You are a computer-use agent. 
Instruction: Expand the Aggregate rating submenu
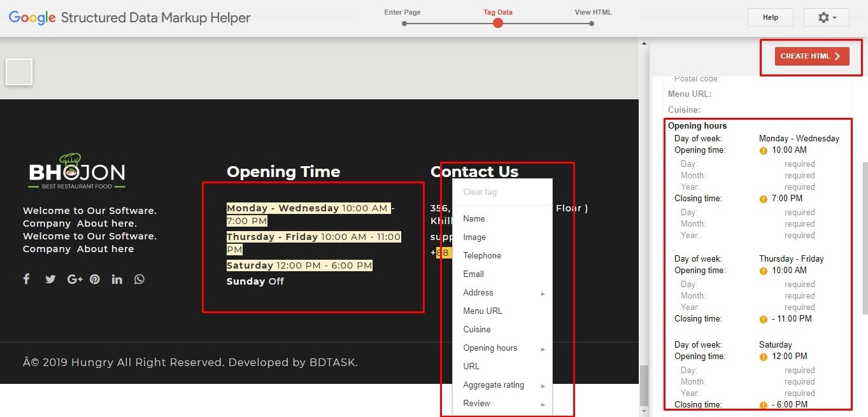(x=502, y=385)
